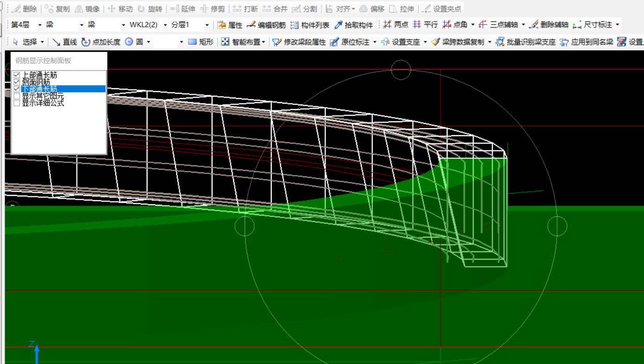Select 两点 (two-point) auxiliary axis tool
The height and width of the screenshot is (364, 644).
point(396,25)
